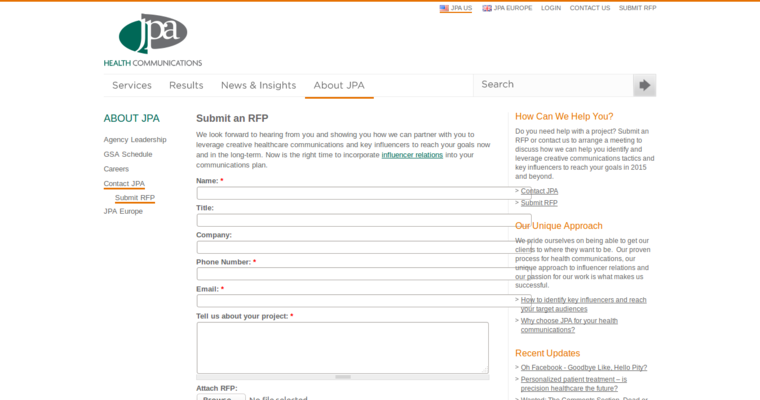Click the US flag icon
Viewport: 760px width, 400px height.
tap(444, 8)
